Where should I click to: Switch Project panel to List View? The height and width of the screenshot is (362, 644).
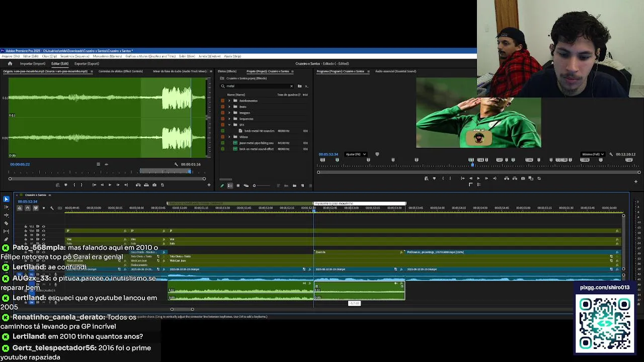coord(230,186)
